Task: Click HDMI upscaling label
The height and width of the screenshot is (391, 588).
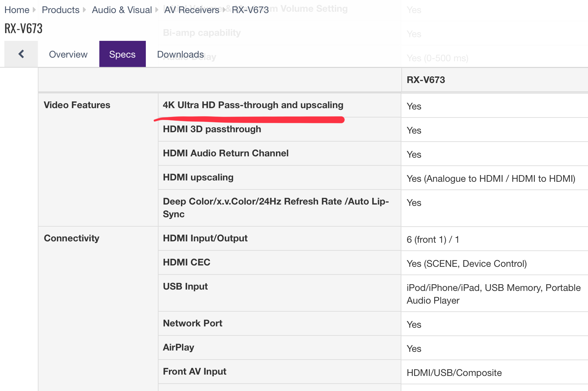Action: [198, 177]
